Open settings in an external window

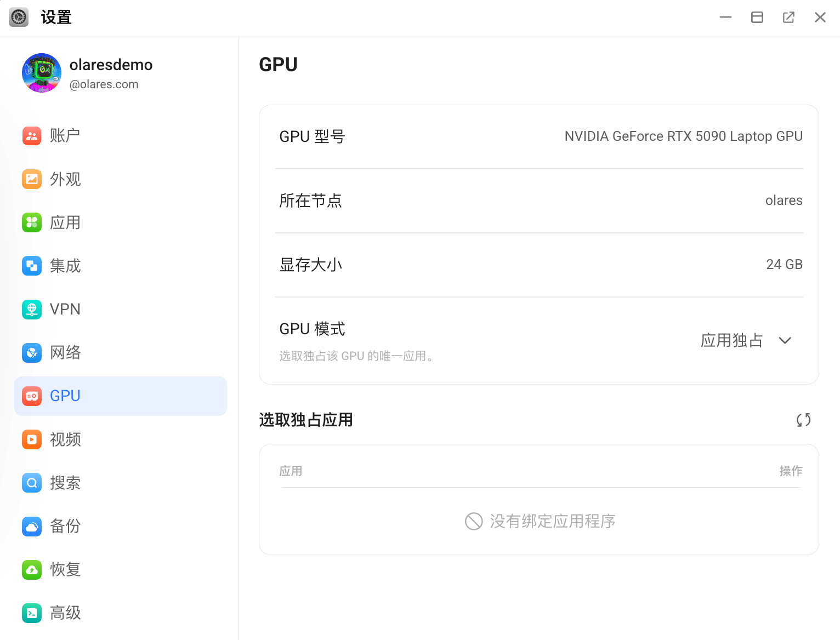(788, 17)
